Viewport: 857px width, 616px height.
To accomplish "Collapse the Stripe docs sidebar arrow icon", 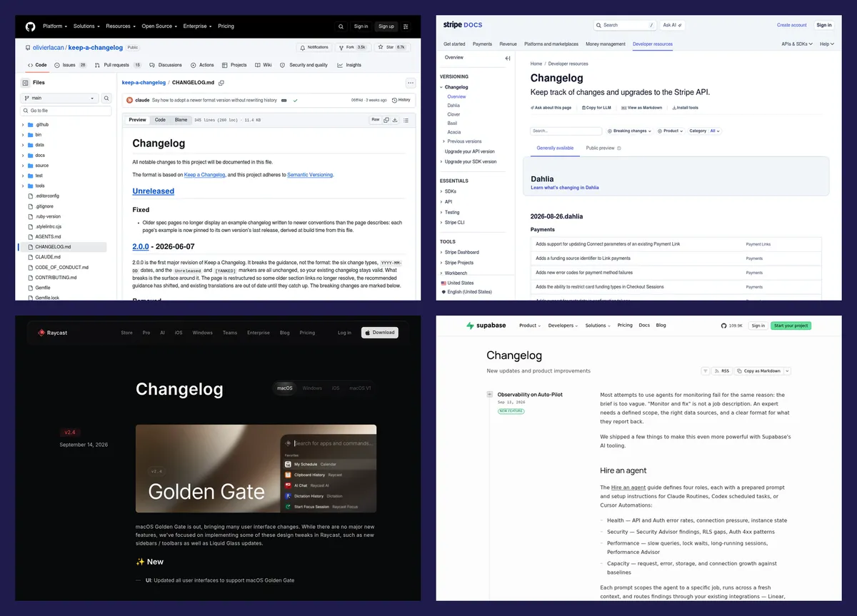I will (x=508, y=58).
